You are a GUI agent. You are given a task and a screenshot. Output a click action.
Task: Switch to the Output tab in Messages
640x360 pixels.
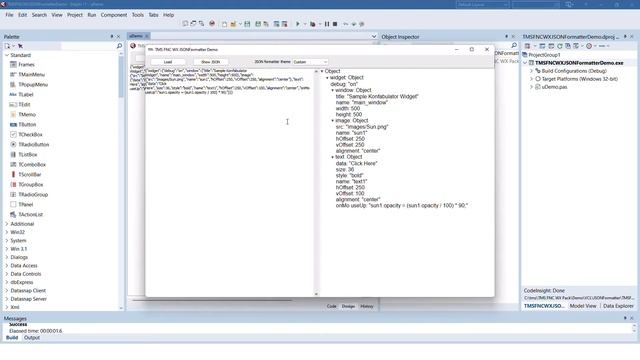pyautogui.click(x=32, y=338)
